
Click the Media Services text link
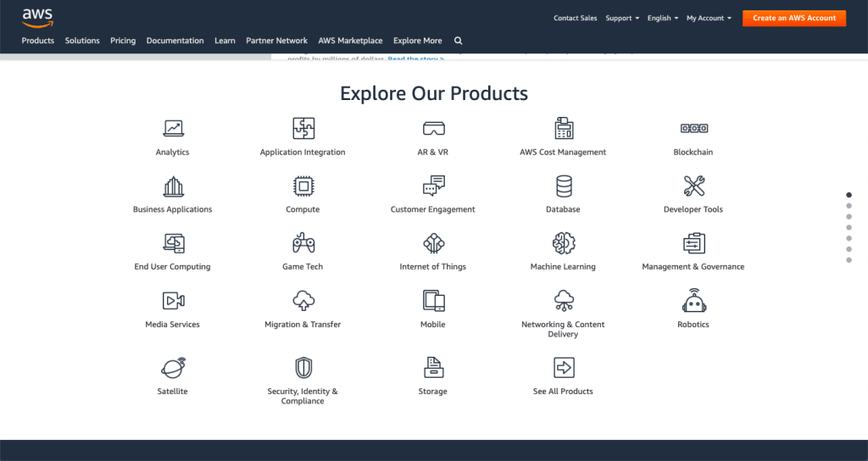[172, 325]
